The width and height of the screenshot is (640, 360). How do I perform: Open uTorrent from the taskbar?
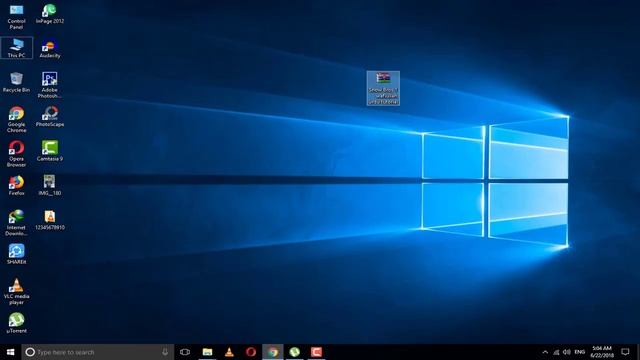[295, 352]
